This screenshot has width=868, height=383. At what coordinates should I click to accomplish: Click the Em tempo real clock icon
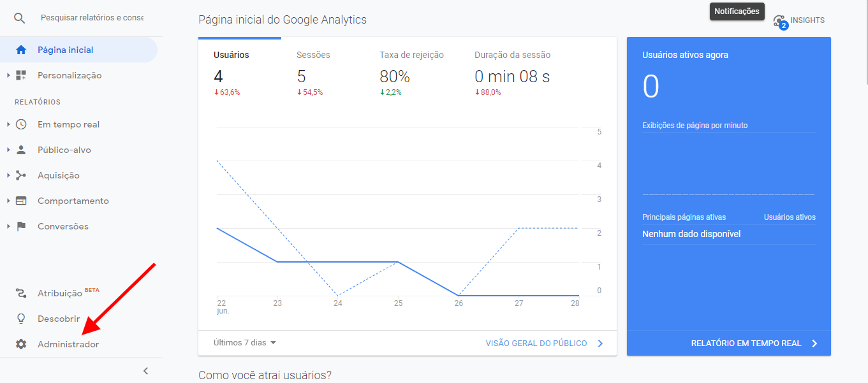pos(21,124)
